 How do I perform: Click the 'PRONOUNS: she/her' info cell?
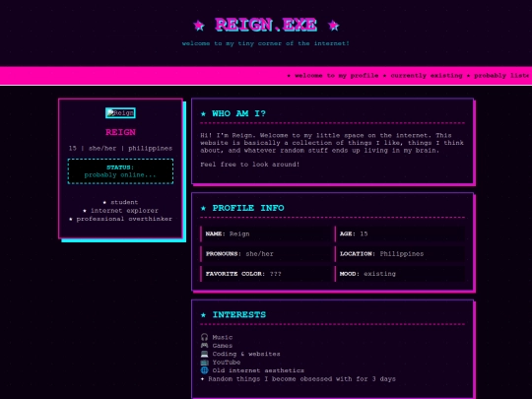point(266,254)
